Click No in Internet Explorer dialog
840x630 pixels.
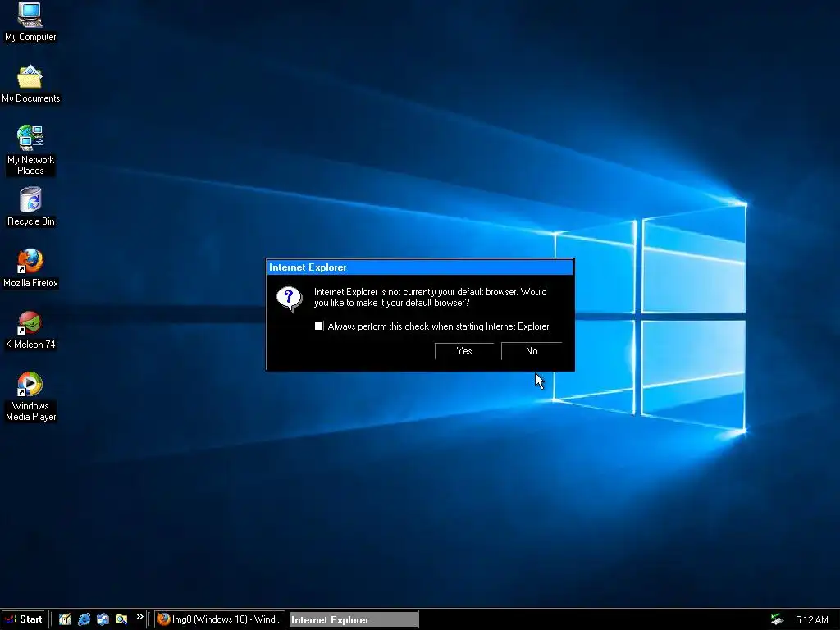pos(532,351)
